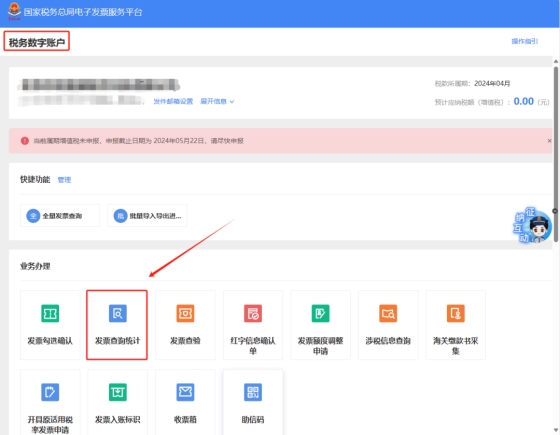The image size is (560, 435).
Task: Click 发件邮箱设置 sender mailbox link
Action: point(173,101)
